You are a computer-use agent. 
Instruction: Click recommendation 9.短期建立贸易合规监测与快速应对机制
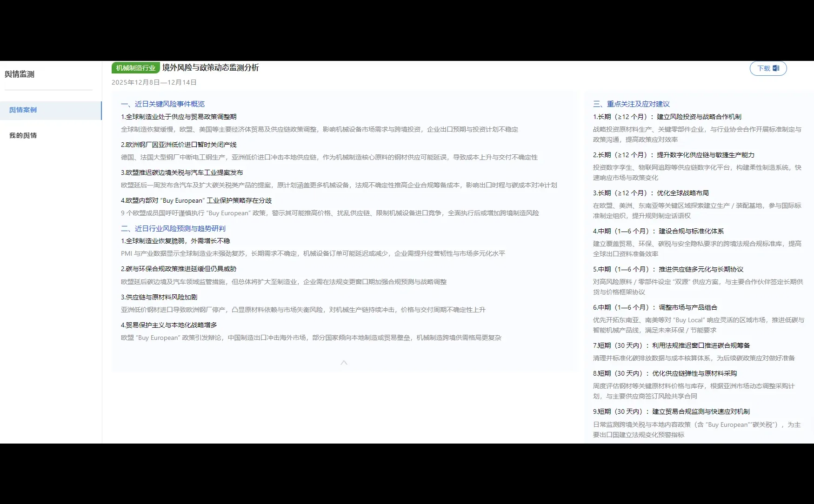[x=671, y=411]
